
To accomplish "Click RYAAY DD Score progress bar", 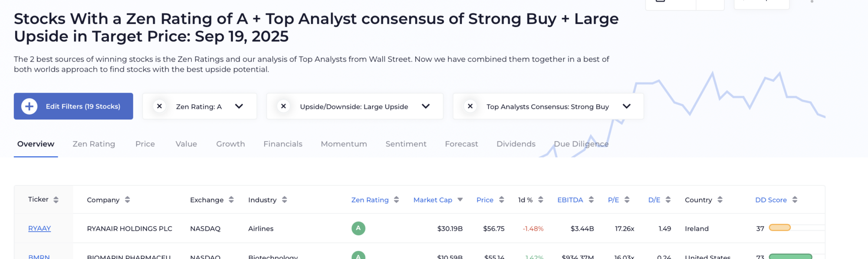I will 780,228.
